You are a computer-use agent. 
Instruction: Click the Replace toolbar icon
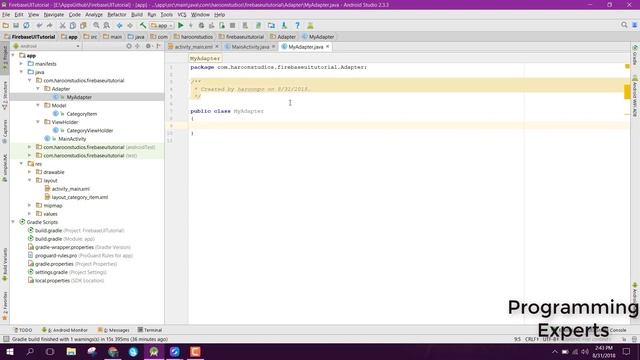pos(107,25)
